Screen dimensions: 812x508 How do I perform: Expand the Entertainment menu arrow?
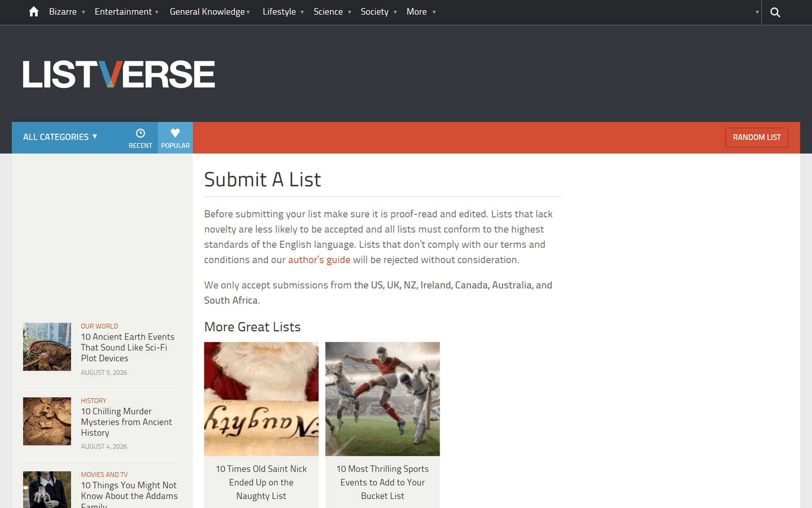[x=157, y=12]
